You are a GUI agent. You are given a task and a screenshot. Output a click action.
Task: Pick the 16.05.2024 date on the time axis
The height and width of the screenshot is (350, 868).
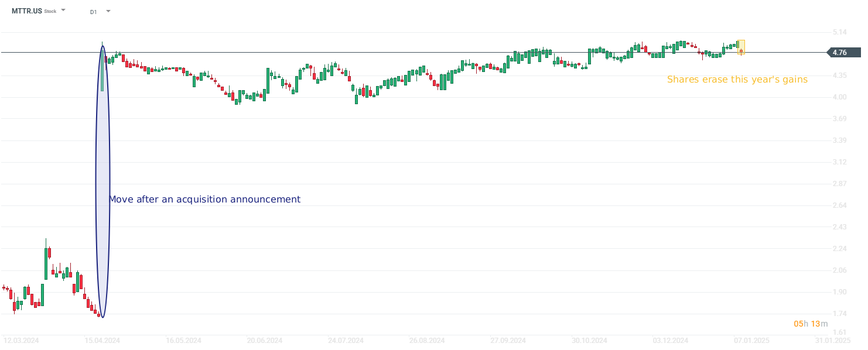183,340
